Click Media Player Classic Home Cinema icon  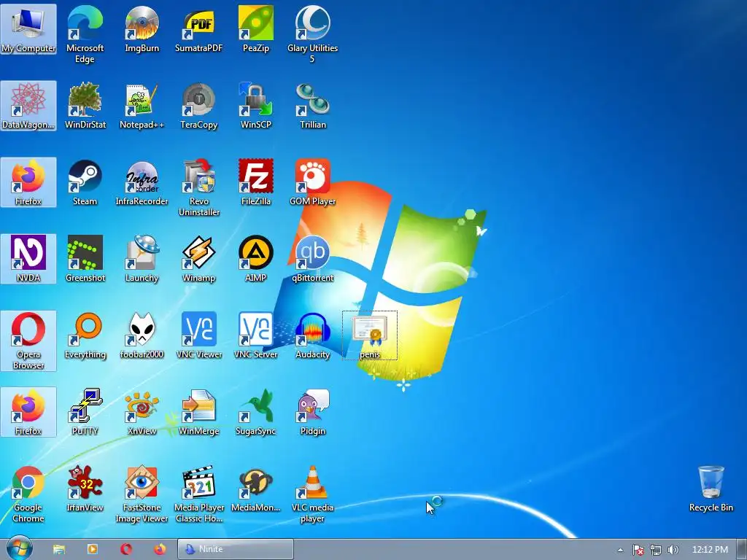198,494
